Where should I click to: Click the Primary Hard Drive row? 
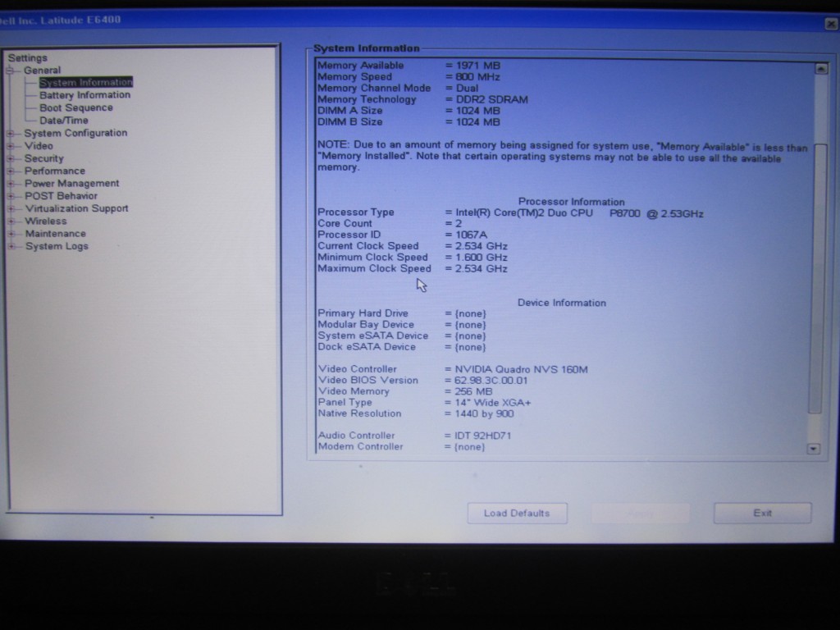click(402, 313)
